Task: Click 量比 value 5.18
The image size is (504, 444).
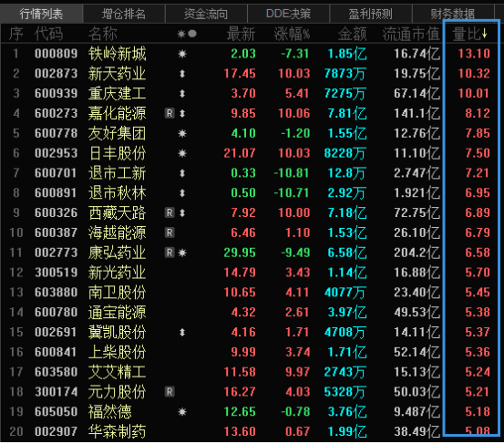Action: pyautogui.click(x=478, y=412)
